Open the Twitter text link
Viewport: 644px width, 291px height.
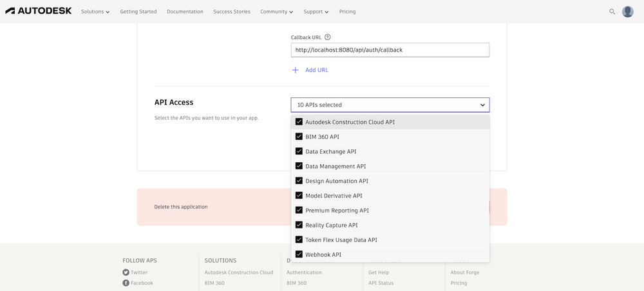click(139, 272)
